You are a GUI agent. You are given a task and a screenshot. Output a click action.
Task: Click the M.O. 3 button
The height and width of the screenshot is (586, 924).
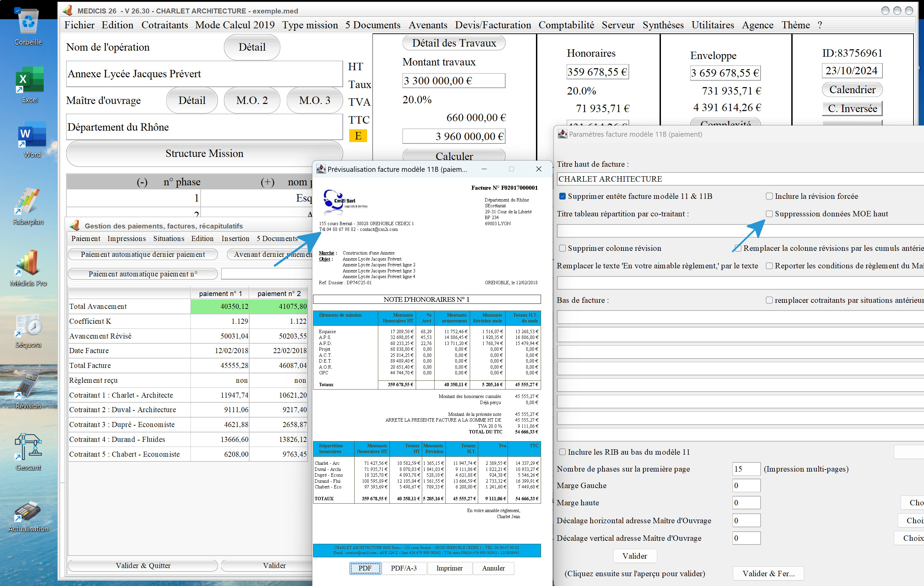[315, 101]
